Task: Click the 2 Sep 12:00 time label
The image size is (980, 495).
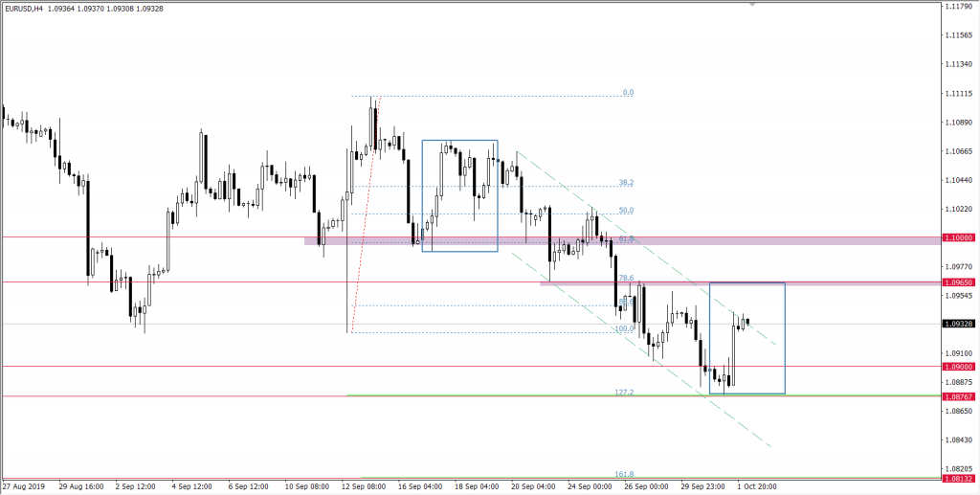Action: click(137, 486)
